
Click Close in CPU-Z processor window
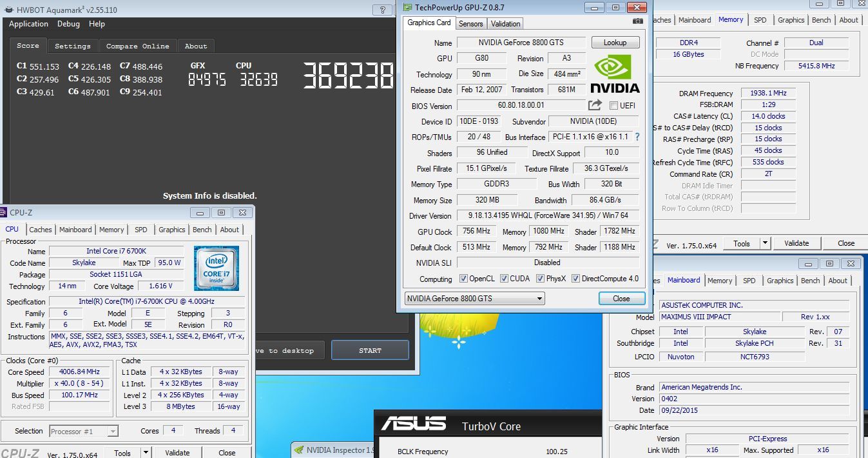click(227, 453)
